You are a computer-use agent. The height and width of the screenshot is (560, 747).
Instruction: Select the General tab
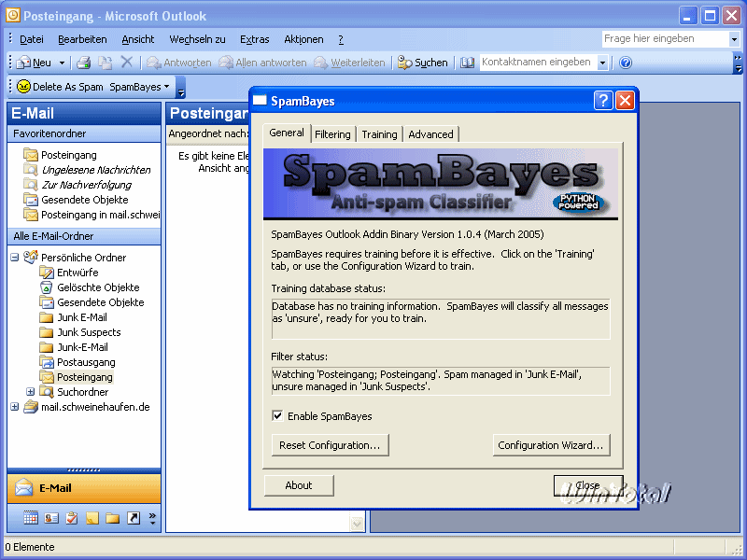[x=287, y=133]
